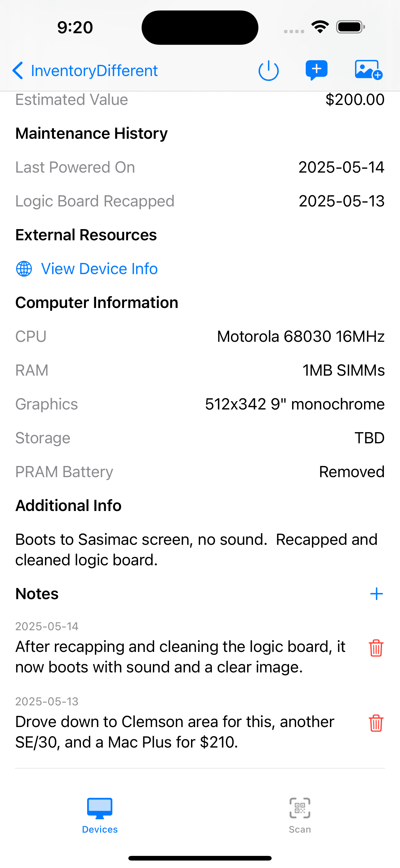Screen dimensions: 400x868
Task: Add a new note with plus icon
Action: coord(376,594)
